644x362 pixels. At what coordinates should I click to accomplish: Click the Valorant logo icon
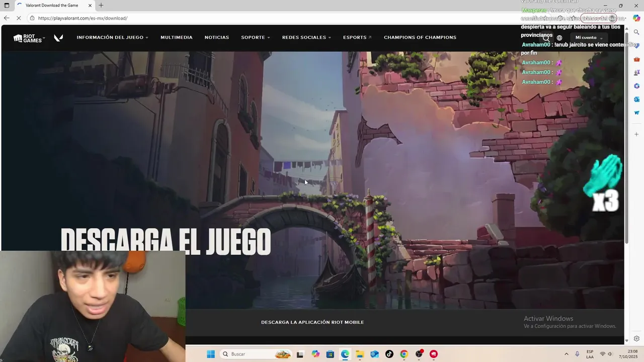(x=58, y=38)
